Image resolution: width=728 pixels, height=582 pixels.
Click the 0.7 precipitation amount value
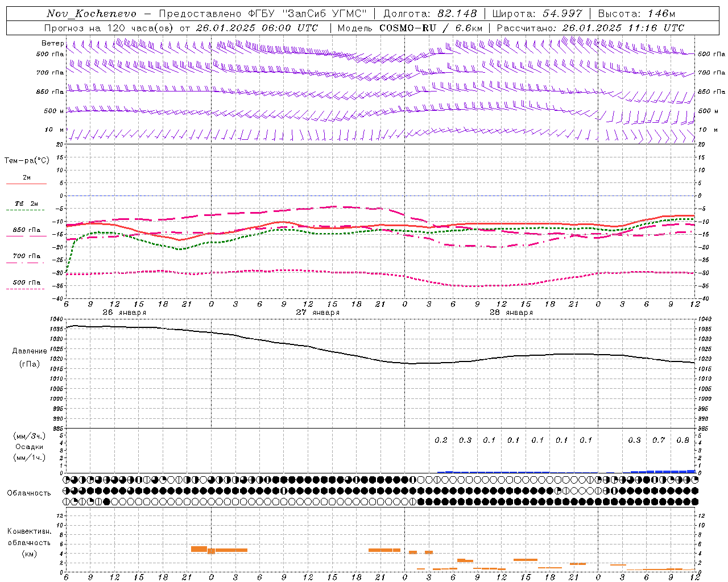pos(659,440)
